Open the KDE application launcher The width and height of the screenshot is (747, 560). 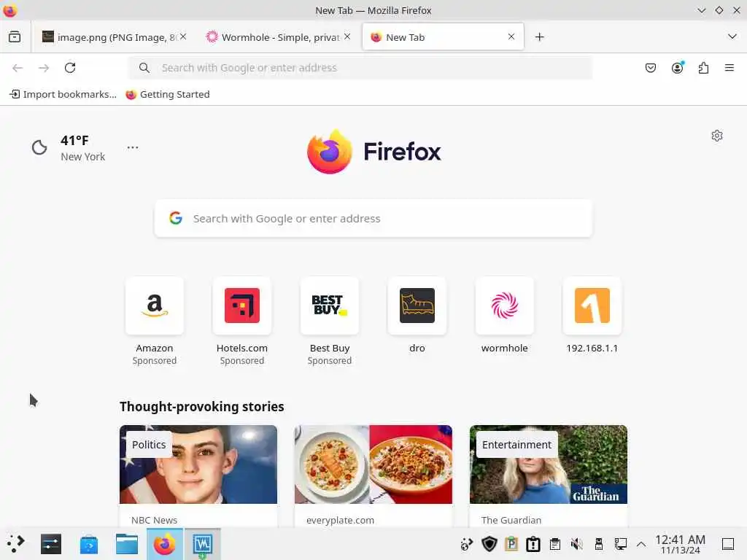click(x=15, y=543)
